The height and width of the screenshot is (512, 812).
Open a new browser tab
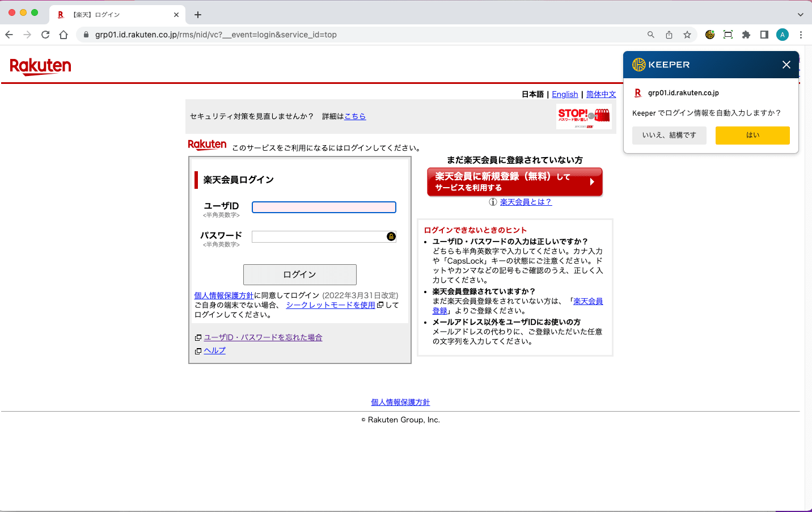click(x=198, y=15)
